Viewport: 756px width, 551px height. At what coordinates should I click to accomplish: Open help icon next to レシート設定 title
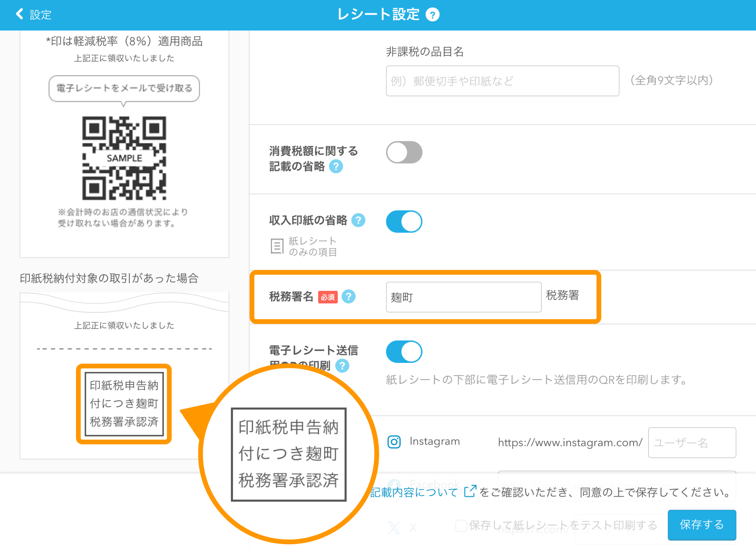(432, 15)
